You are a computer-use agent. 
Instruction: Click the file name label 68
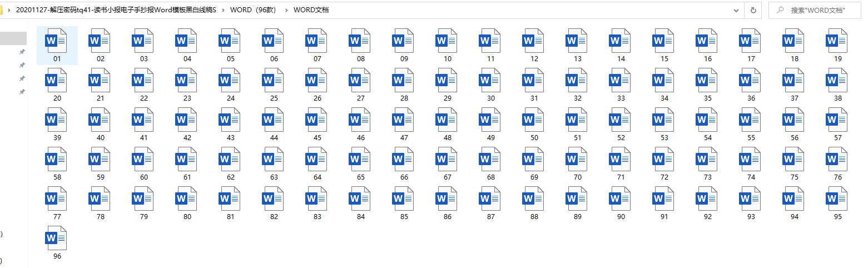pyautogui.click(x=490, y=177)
